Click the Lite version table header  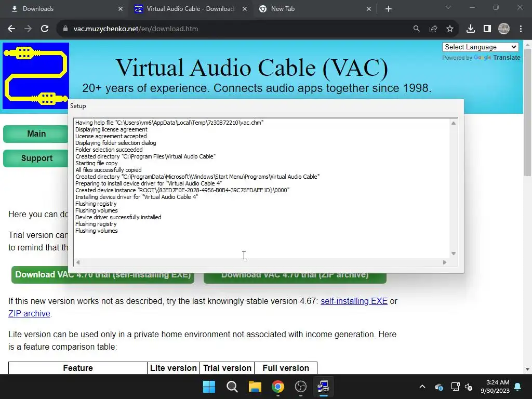coord(174,368)
